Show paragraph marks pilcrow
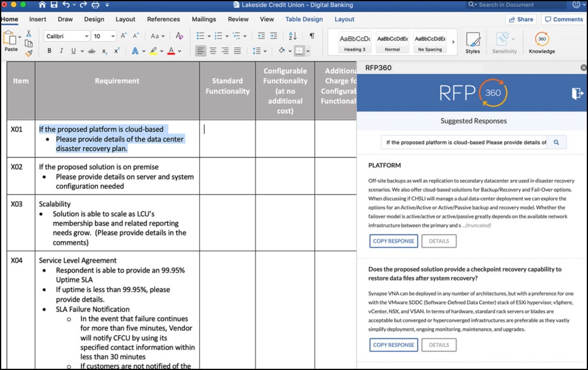588x370 pixels. tap(312, 36)
